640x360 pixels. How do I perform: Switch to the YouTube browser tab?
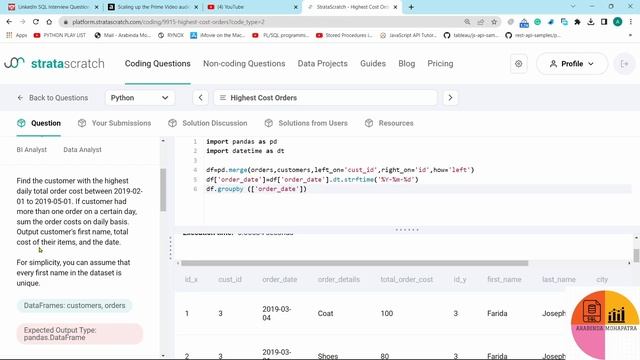click(x=253, y=7)
